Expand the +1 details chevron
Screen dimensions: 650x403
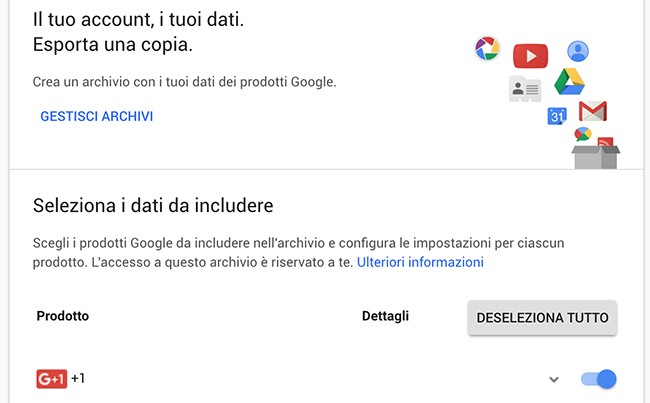pyautogui.click(x=553, y=379)
